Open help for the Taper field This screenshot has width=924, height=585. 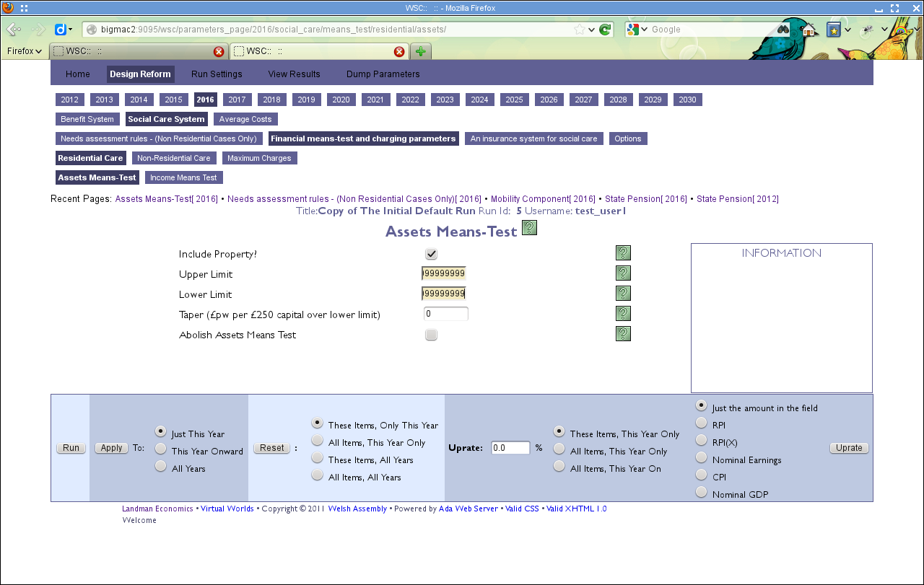pyautogui.click(x=623, y=314)
